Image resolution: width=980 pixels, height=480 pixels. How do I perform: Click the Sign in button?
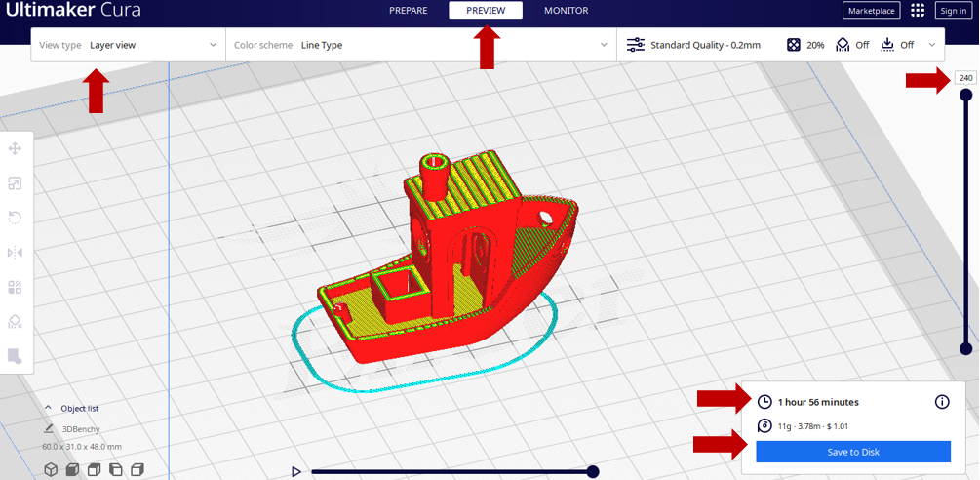coord(954,11)
